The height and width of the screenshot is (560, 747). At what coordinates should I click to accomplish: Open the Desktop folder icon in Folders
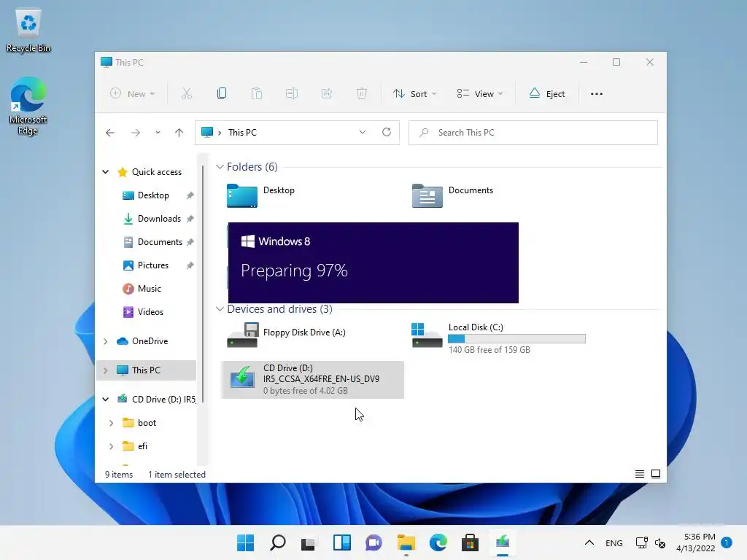point(242,195)
